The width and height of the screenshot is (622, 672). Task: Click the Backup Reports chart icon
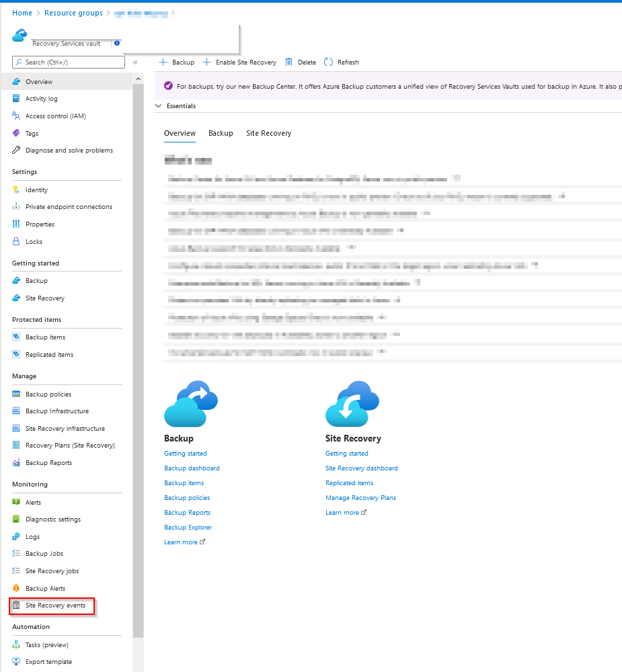click(16, 463)
